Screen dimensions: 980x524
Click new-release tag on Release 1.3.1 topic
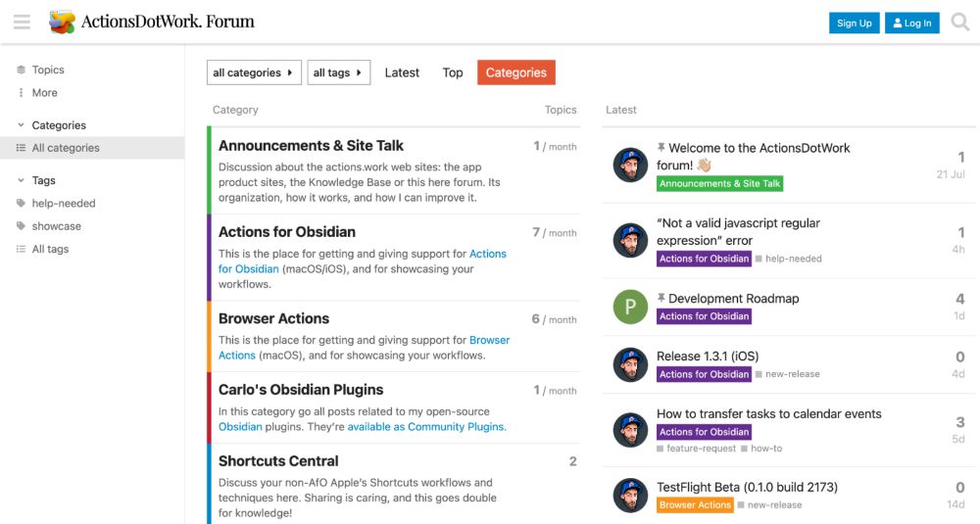pos(788,374)
